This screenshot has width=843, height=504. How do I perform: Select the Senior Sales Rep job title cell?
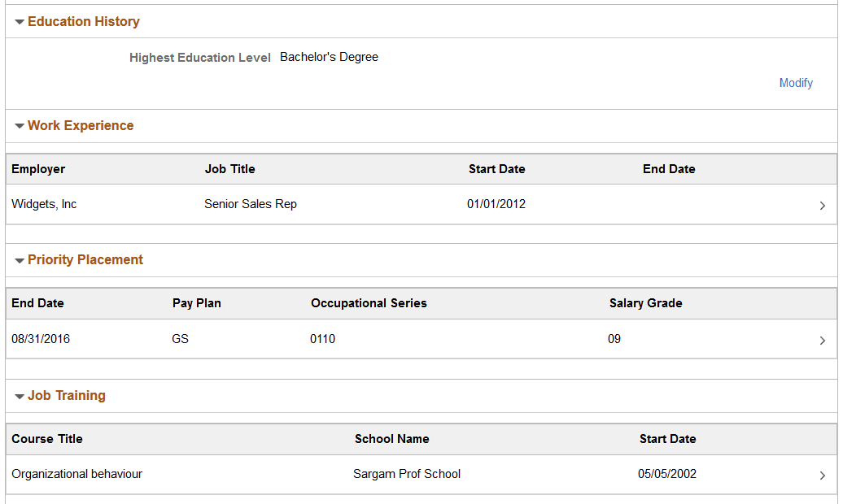tap(251, 204)
